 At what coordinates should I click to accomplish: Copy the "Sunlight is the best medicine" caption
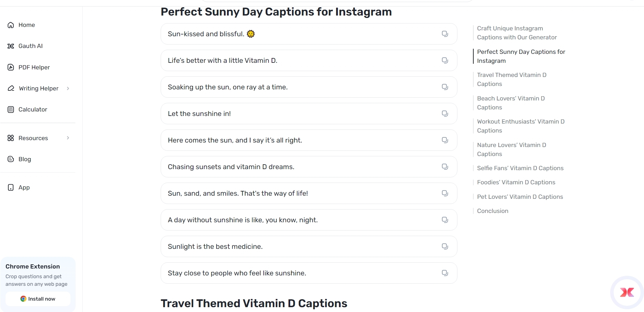pos(445,246)
